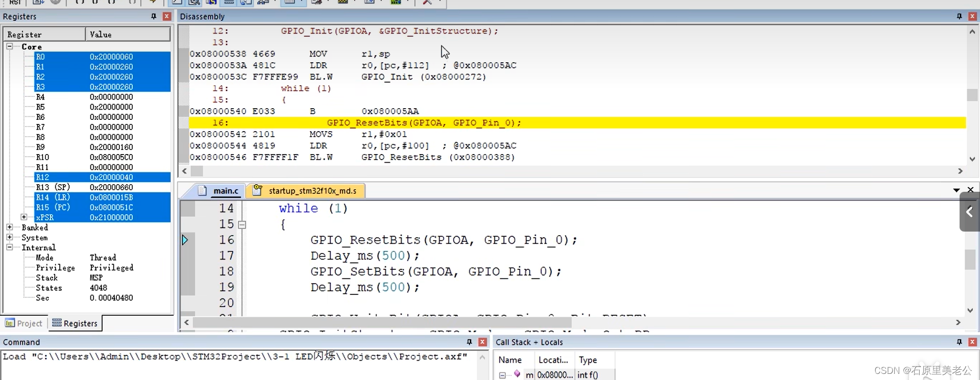The width and height of the screenshot is (980, 380).
Task: Open the Project panel tab
Action: (24, 323)
